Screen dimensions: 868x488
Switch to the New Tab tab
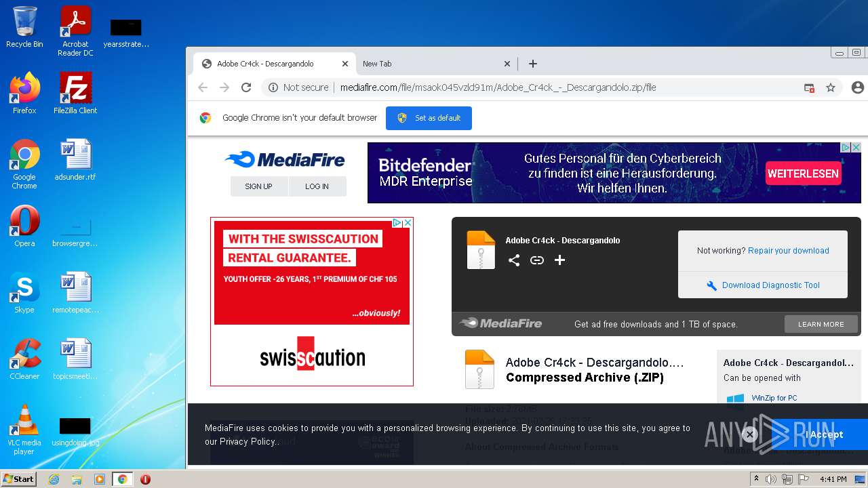coord(434,64)
